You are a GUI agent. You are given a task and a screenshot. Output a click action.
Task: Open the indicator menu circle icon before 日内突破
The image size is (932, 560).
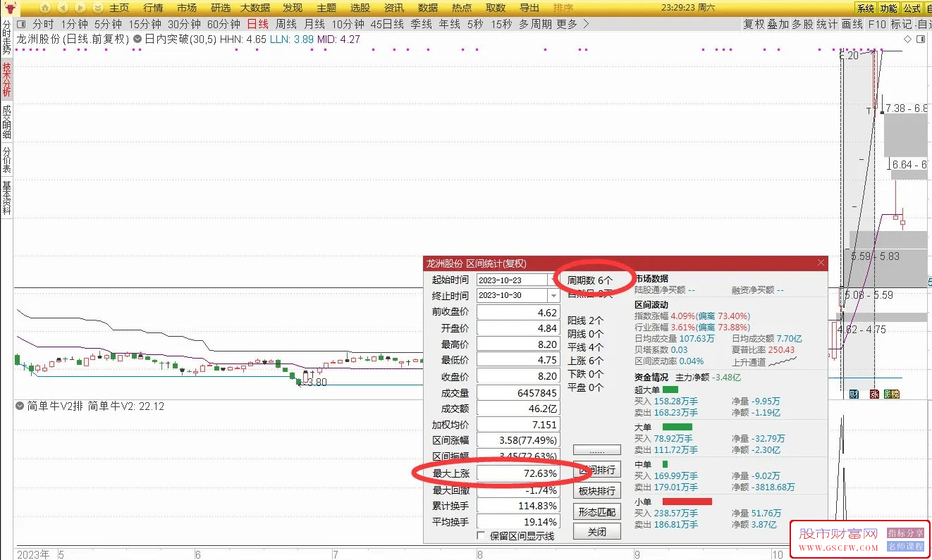137,39
